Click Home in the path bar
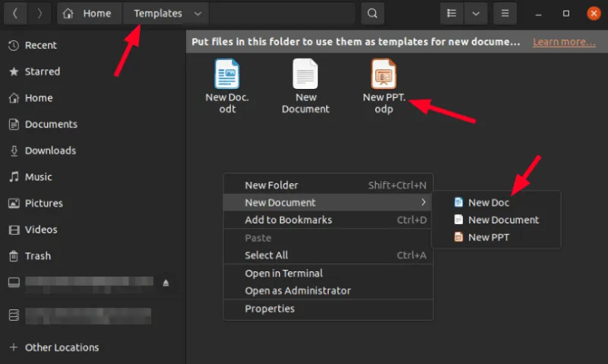The width and height of the screenshot is (608, 364). click(90, 14)
